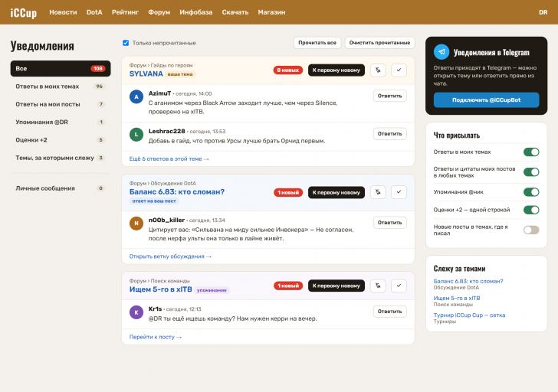Viewport: 558px width, 392px height.
Task: Click the Telegram icon in the dark card
Action: 441,52
